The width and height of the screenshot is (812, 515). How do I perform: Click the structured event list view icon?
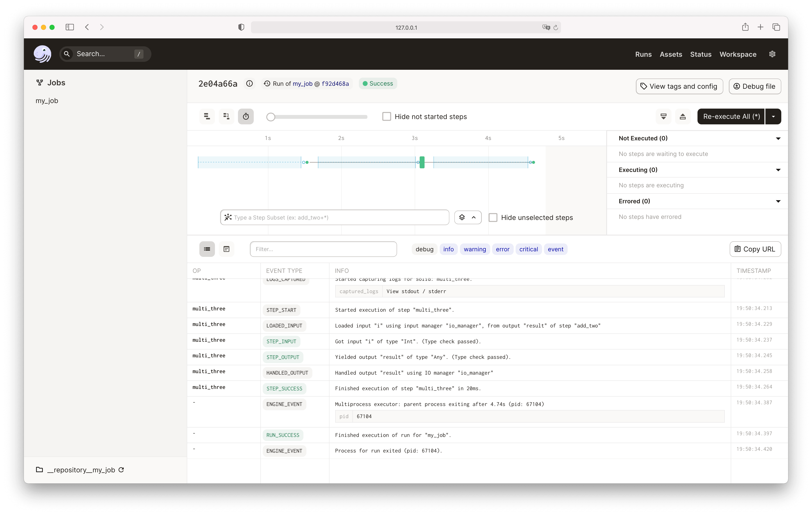[207, 249]
